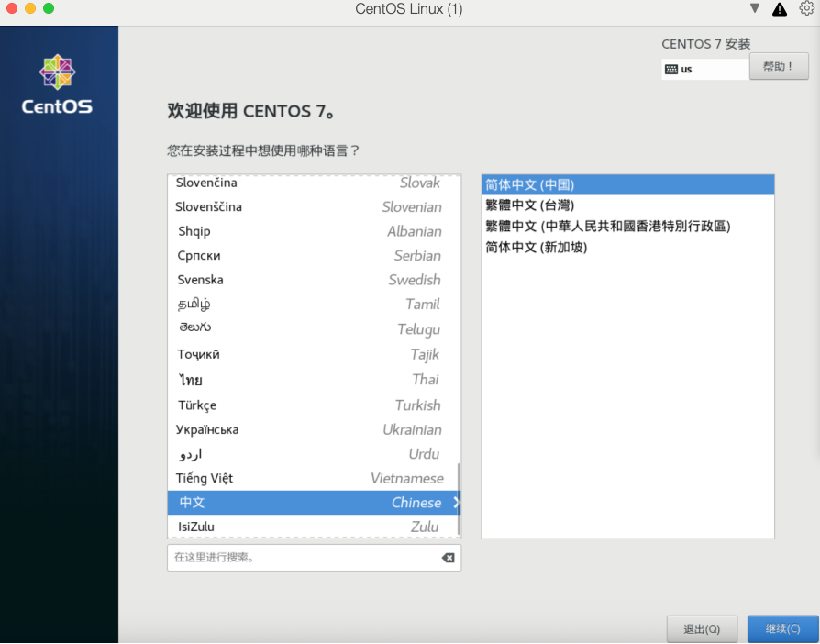Choose 简体中文 (新加坡) locale
This screenshot has height=644, width=820.
627,247
